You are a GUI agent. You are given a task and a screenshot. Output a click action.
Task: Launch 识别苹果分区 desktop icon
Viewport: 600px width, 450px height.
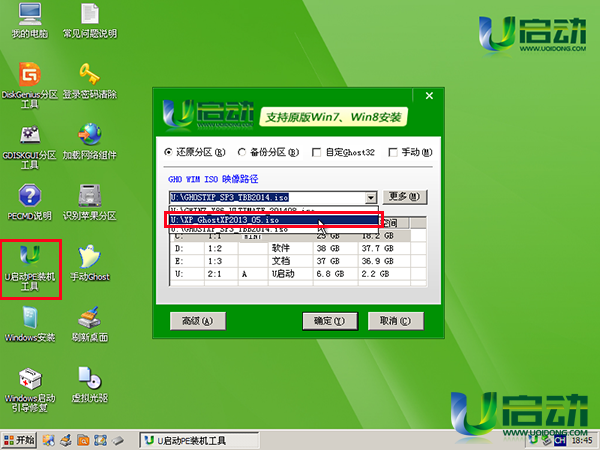[x=90, y=202]
